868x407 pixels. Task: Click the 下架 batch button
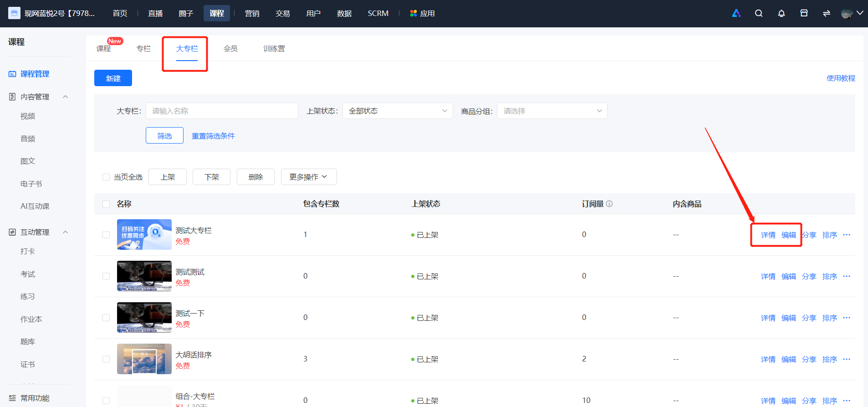tap(212, 177)
